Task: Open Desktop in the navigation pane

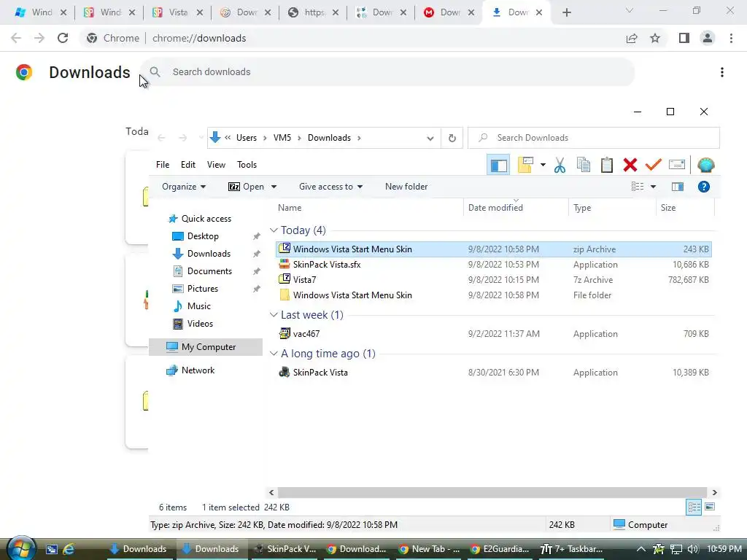Action: point(203,236)
